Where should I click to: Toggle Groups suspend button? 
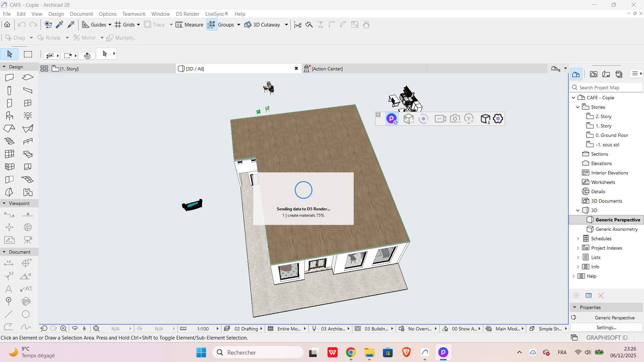tap(211, 24)
